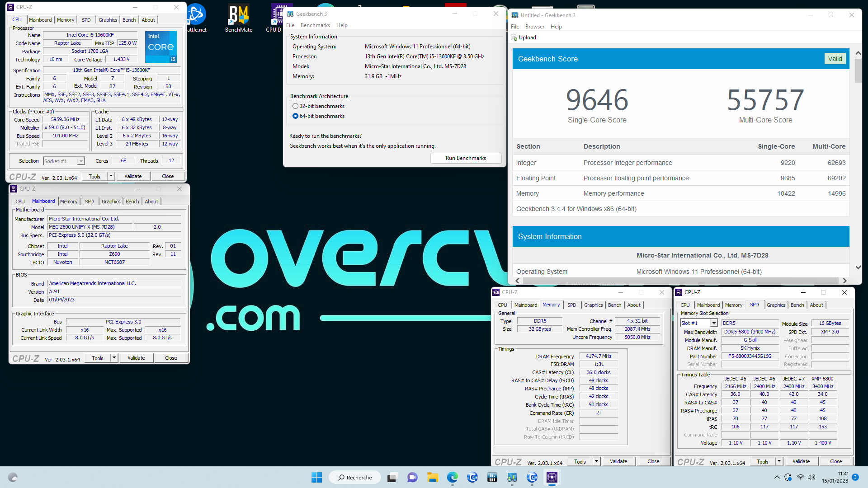Click the Geekbench results vertical scrollbar thumb
Screen dimensions: 868x488
click(x=858, y=71)
